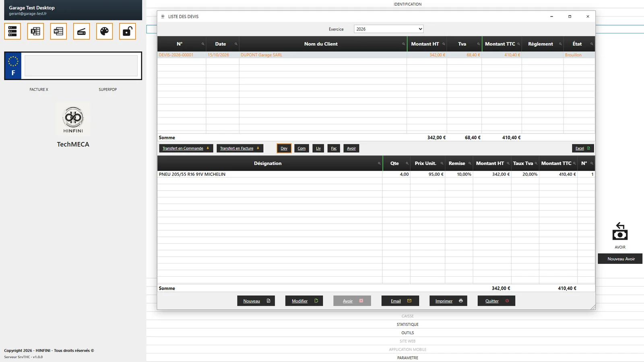The width and height of the screenshot is (644, 362).
Task: Click the search icon in Désignation header
Action: pyautogui.click(x=379, y=164)
